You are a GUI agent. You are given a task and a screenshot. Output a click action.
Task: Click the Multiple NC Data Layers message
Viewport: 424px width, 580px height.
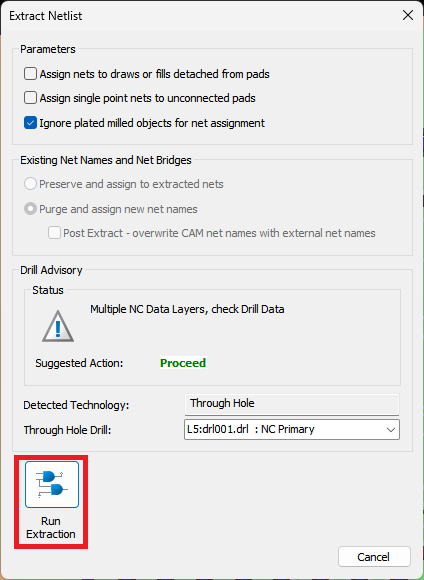(x=187, y=309)
